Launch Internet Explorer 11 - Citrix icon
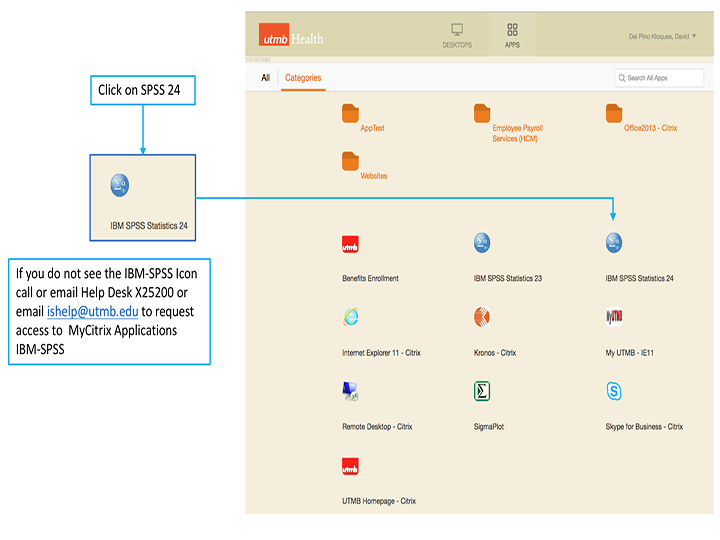 [x=350, y=317]
